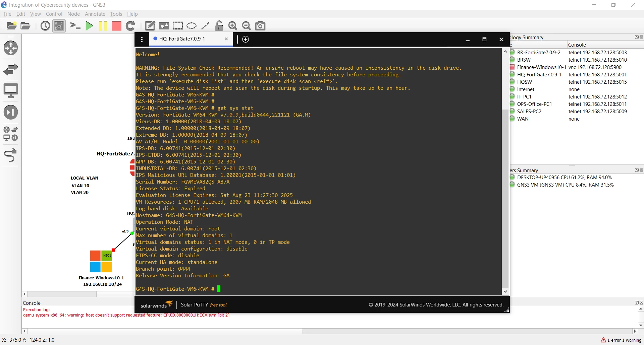Float the Servers Summary panel

[637, 170]
